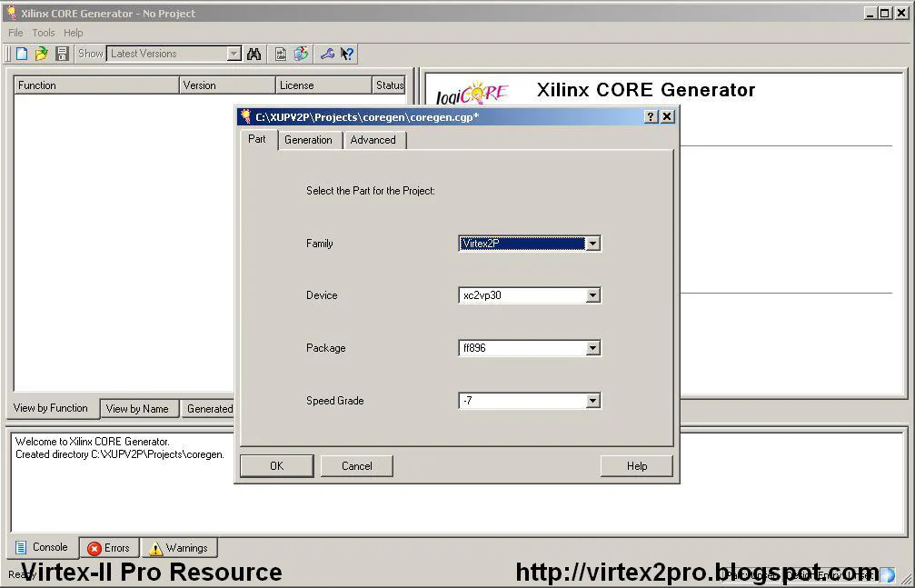Switch to the Generation tab
Screen dimensions: 915x588
[x=308, y=140]
